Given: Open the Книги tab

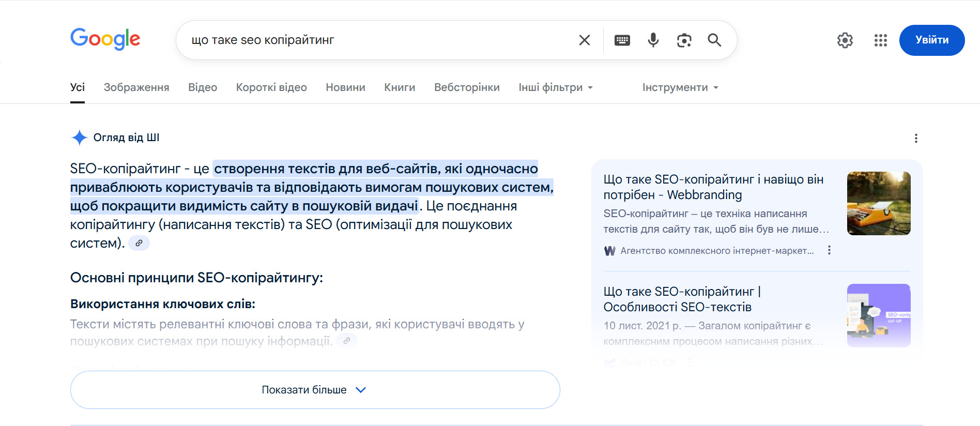Looking at the screenshot, I should click(x=400, y=87).
